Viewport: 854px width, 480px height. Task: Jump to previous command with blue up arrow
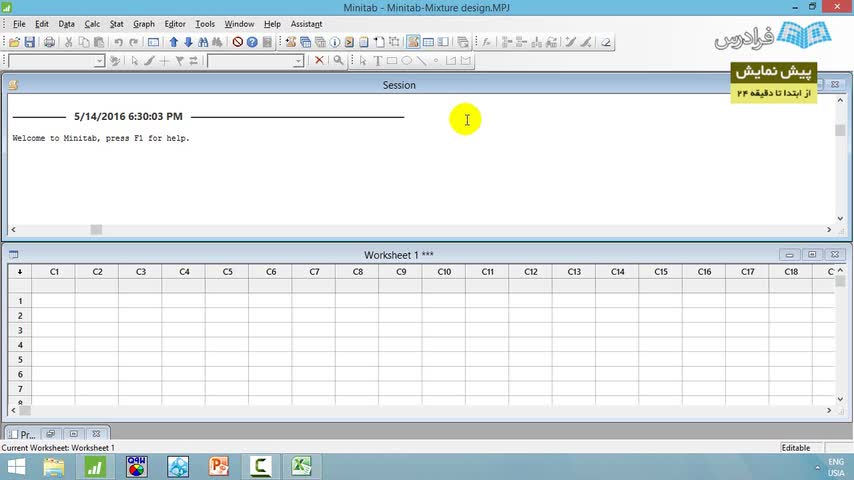point(173,42)
